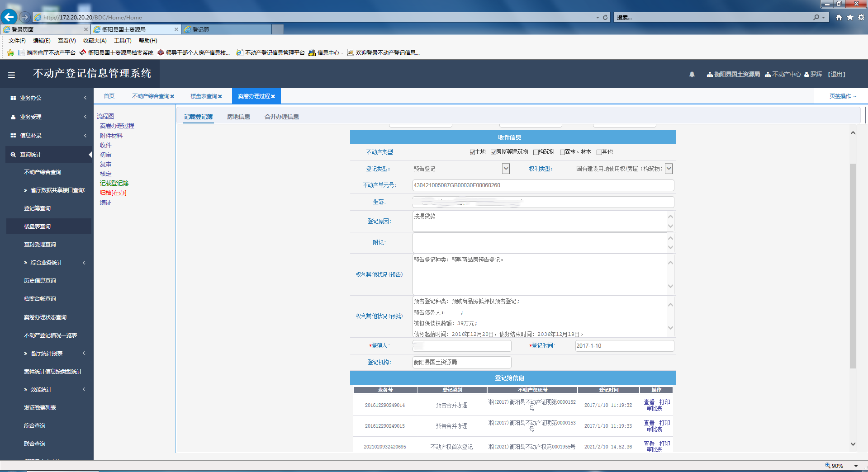The height and width of the screenshot is (472, 868).
Task: Close the 登录页面 browser tab
Action: coord(86,29)
